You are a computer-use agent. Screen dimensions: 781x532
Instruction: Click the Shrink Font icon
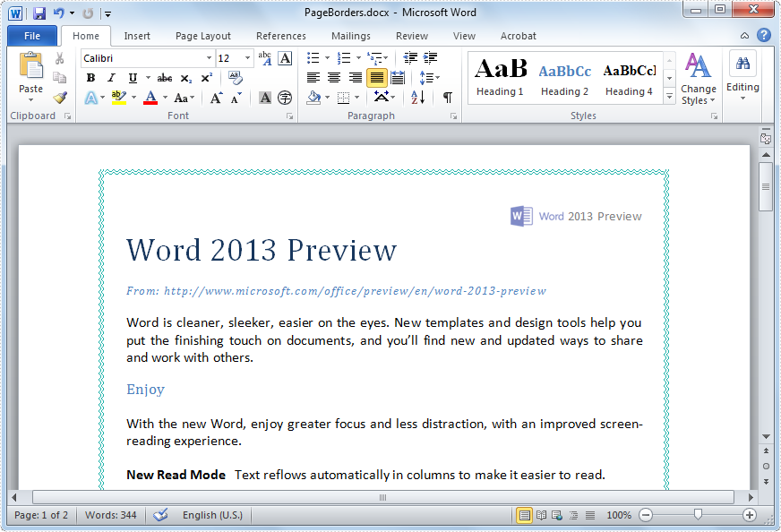(x=236, y=98)
